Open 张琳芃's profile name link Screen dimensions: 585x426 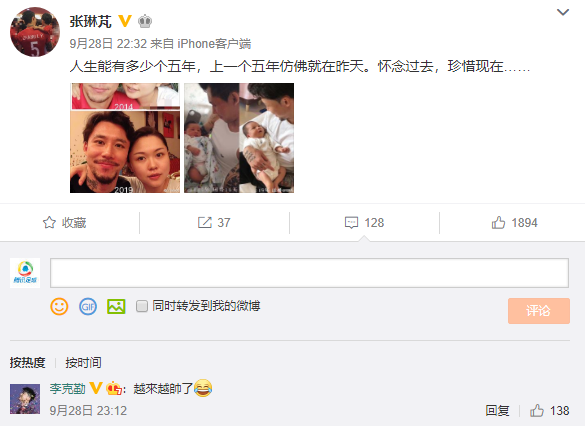(91, 21)
